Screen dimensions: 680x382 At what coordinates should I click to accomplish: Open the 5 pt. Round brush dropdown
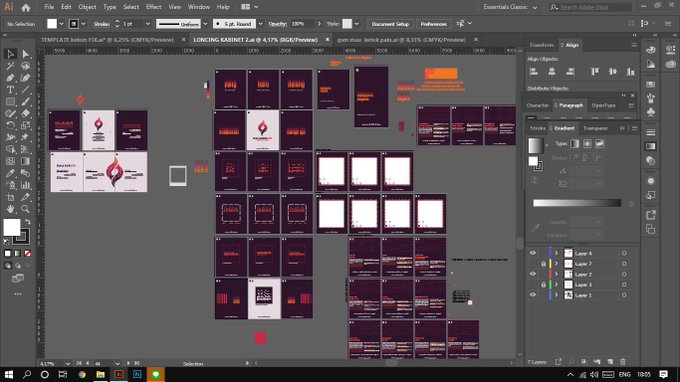pos(260,24)
